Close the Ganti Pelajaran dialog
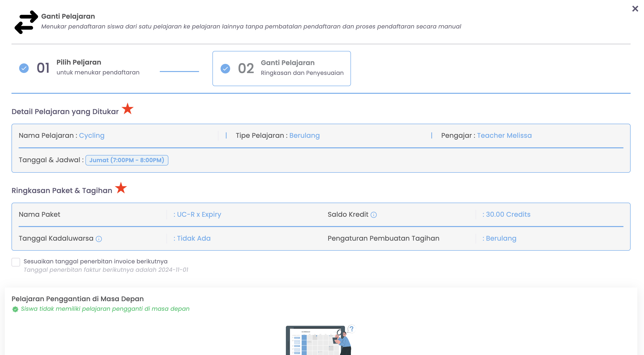Image resolution: width=644 pixels, height=355 pixels. coord(635,9)
